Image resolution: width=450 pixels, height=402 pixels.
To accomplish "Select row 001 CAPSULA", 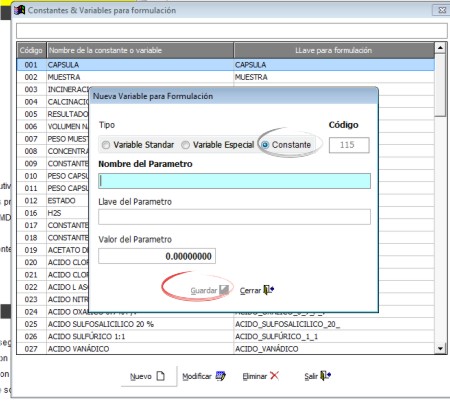I will pyautogui.click(x=225, y=65).
